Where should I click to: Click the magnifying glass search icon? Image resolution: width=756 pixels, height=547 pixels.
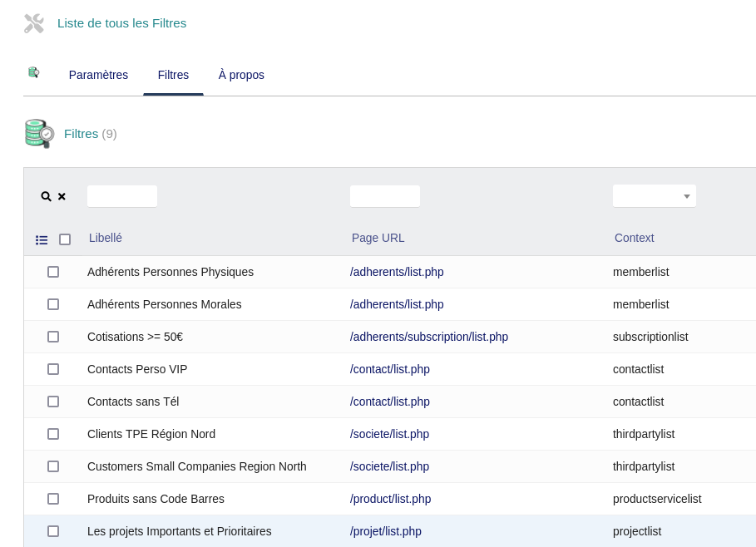47,197
